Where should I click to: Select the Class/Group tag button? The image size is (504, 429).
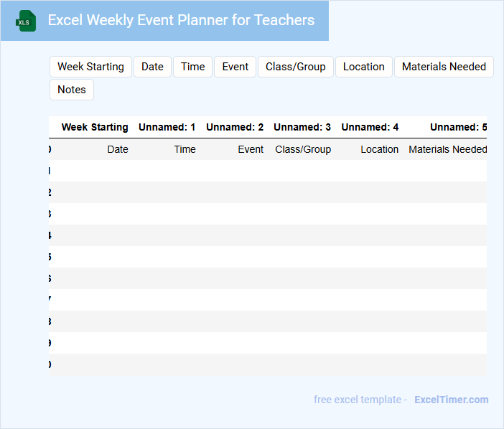coord(295,67)
